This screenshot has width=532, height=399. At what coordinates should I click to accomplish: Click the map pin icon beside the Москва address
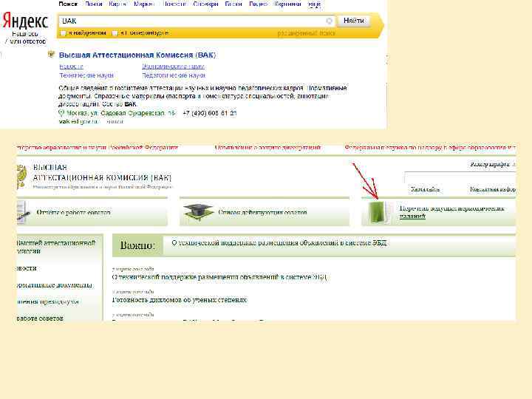pos(61,112)
